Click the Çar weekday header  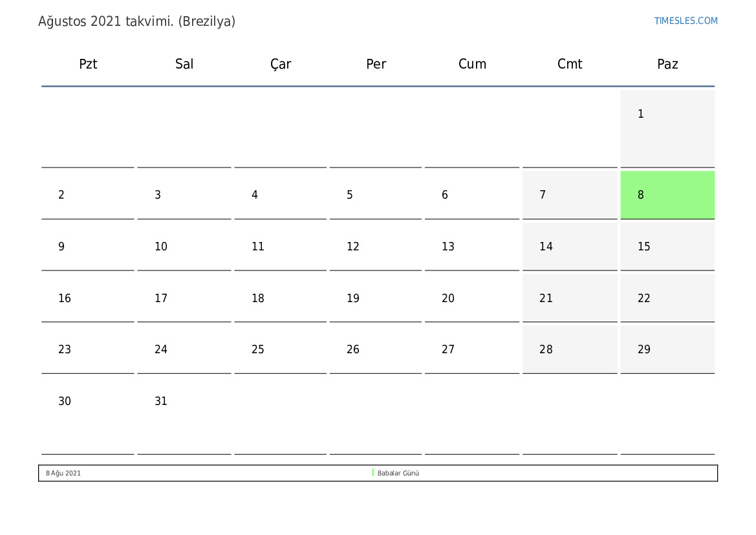coord(281,63)
